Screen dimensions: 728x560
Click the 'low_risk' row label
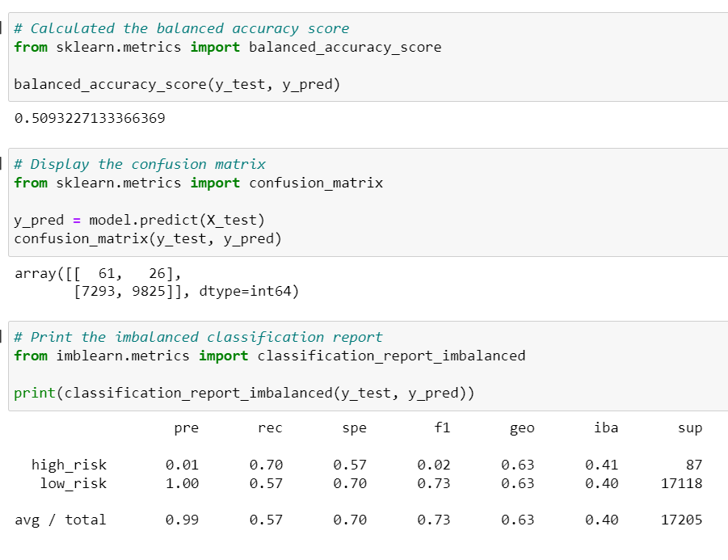(x=74, y=483)
